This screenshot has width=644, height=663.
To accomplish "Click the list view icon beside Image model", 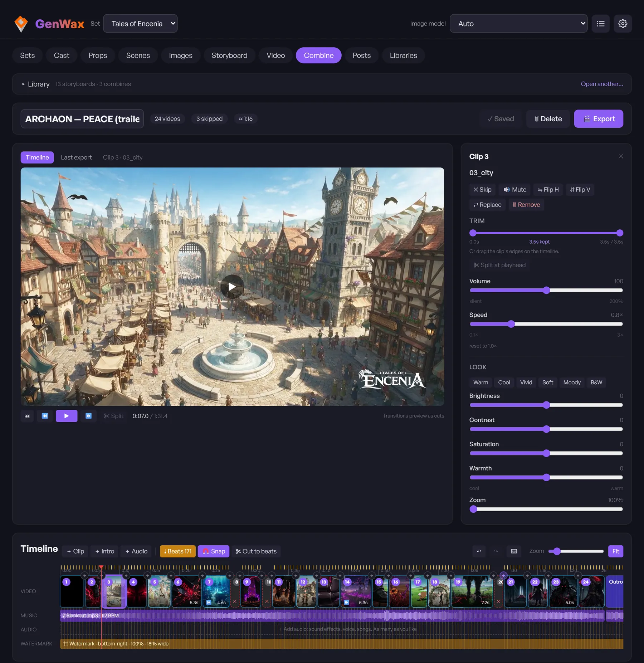I will [601, 24].
